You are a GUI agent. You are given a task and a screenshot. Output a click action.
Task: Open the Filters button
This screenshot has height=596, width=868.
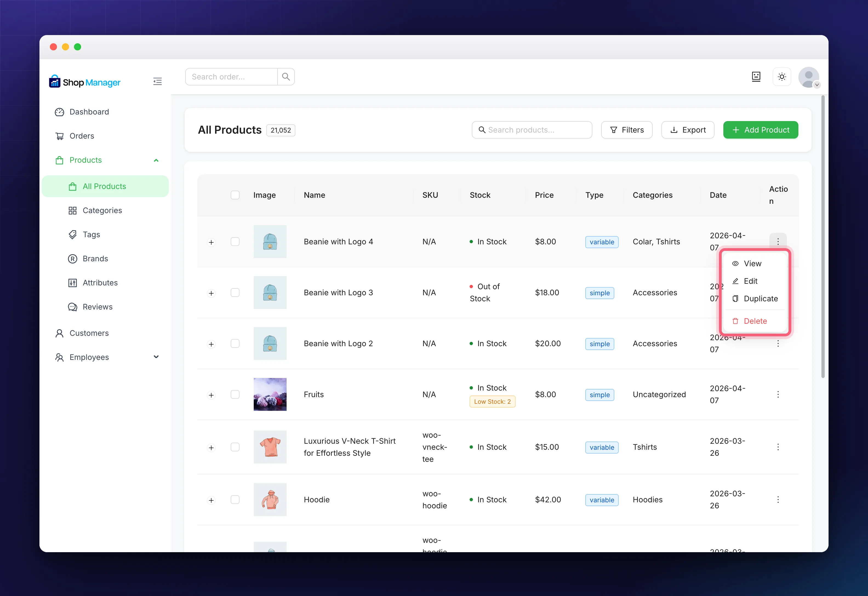626,130
